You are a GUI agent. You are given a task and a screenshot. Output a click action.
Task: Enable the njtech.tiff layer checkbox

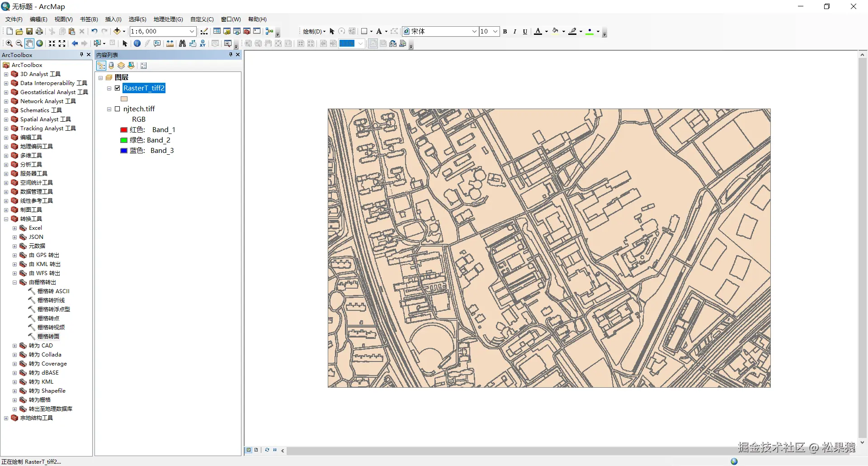pyautogui.click(x=118, y=109)
